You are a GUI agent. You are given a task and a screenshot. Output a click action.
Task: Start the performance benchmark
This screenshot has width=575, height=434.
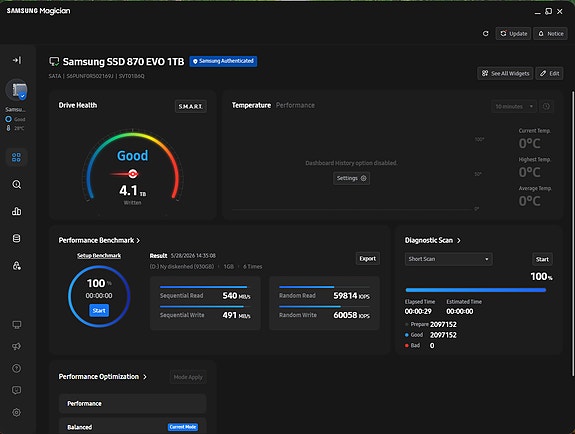pyautogui.click(x=99, y=310)
